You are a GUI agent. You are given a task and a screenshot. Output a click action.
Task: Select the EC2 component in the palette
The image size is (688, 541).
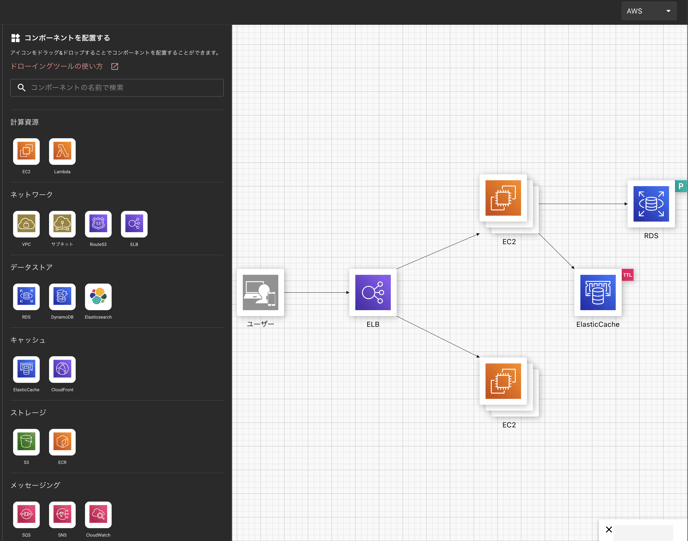click(x=26, y=151)
